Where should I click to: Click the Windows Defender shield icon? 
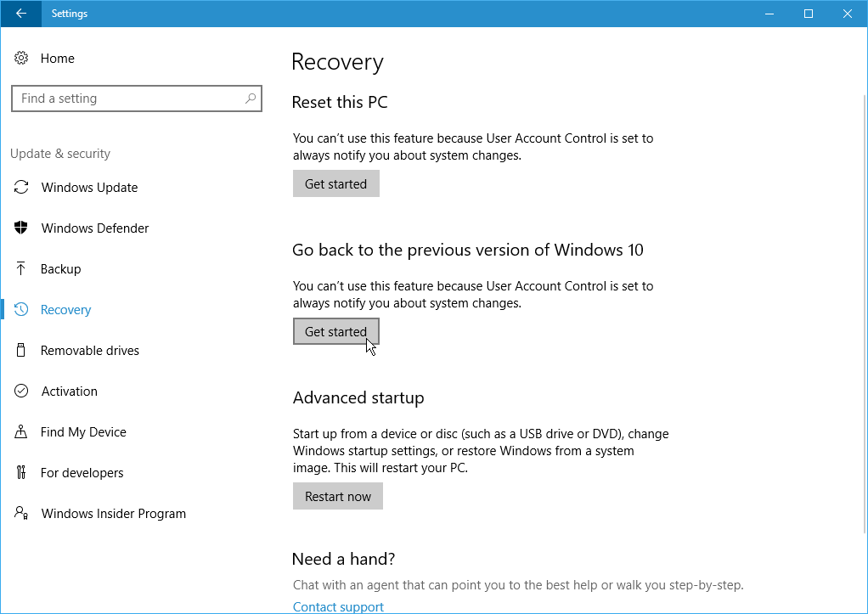[x=22, y=228]
